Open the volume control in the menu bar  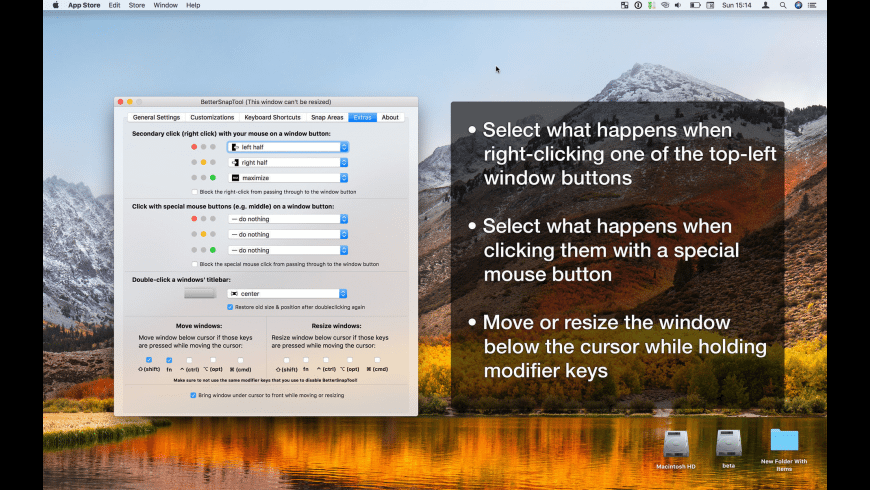(678, 5)
